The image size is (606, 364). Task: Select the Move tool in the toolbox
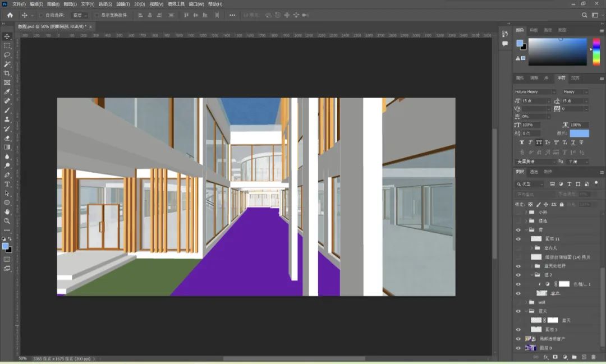click(x=7, y=36)
